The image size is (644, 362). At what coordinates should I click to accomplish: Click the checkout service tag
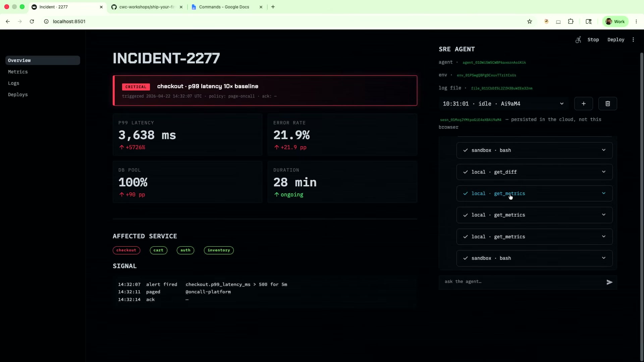(126, 250)
